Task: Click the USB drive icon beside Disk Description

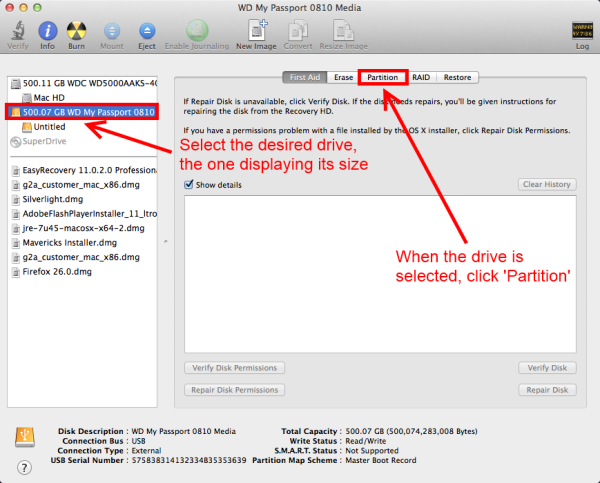Action: pyautogui.click(x=25, y=437)
